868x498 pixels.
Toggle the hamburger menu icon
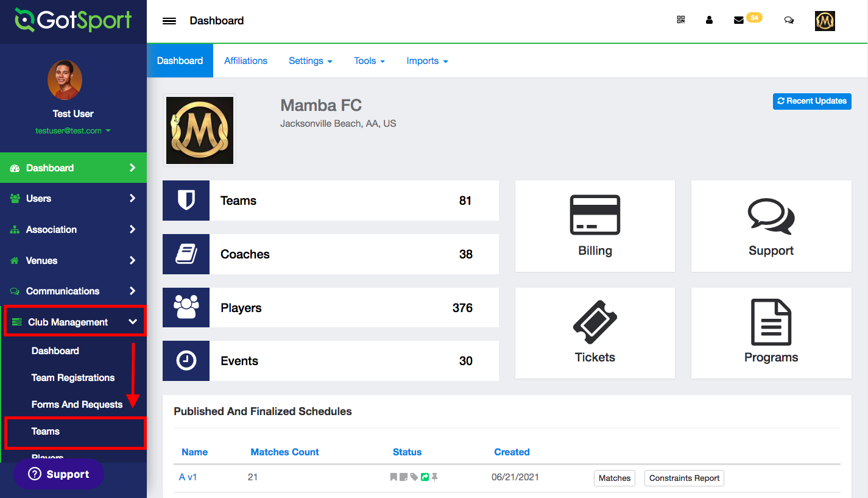tap(169, 21)
